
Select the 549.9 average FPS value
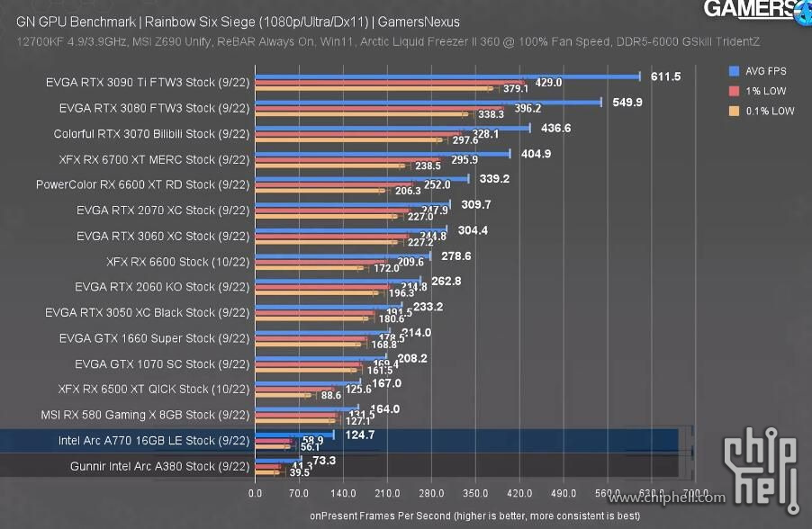point(627,103)
